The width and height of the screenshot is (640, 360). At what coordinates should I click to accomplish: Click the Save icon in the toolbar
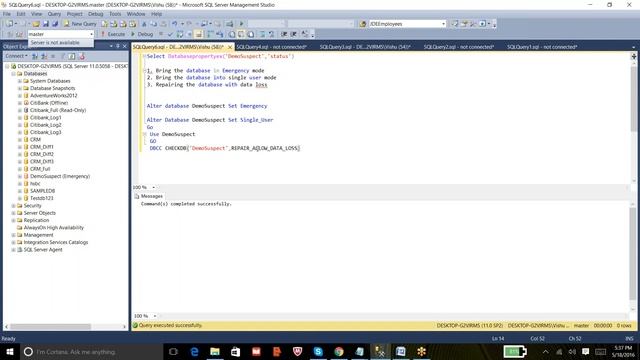pyautogui.click(x=46, y=24)
